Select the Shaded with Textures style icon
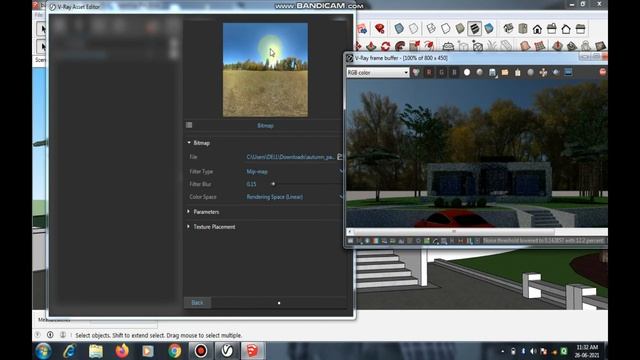640x360 pixels. [475, 28]
